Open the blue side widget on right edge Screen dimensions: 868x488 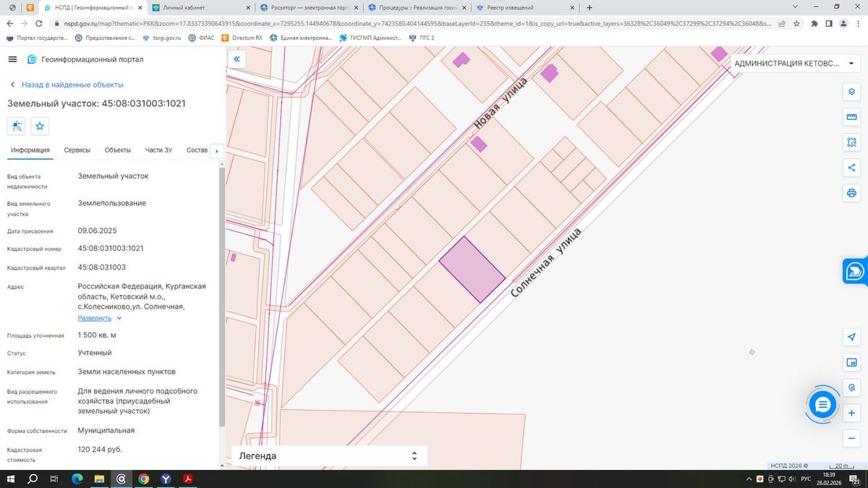pos(855,271)
